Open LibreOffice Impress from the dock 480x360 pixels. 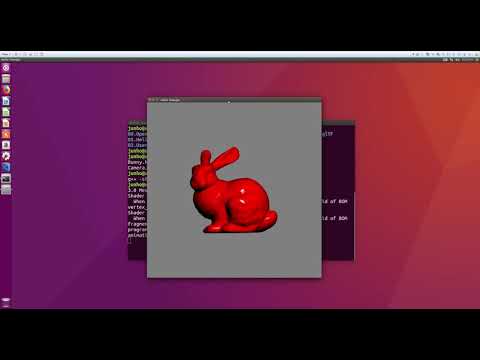tap(6, 123)
